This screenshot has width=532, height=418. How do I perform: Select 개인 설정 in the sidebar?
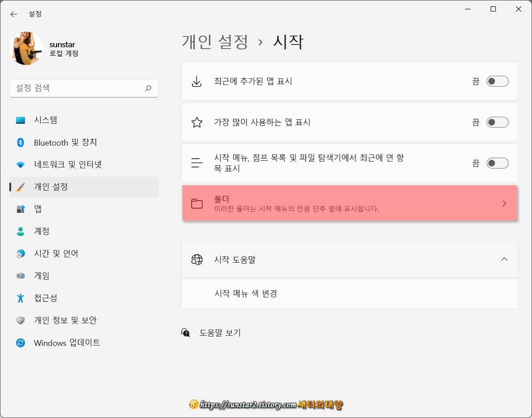click(x=20, y=187)
